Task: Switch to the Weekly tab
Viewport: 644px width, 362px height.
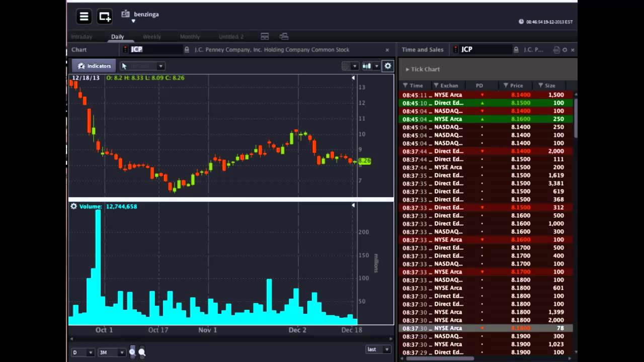Action: click(151, 37)
